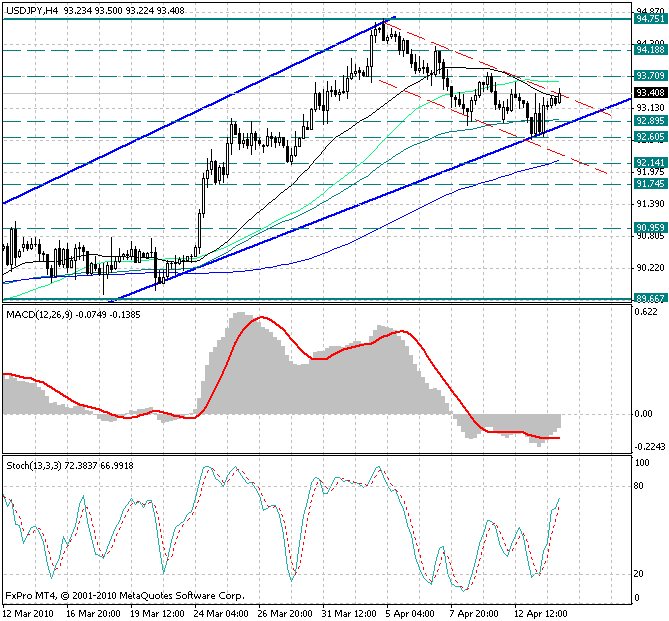
Task: Select the 92.605 price level label
Action: coord(650,137)
